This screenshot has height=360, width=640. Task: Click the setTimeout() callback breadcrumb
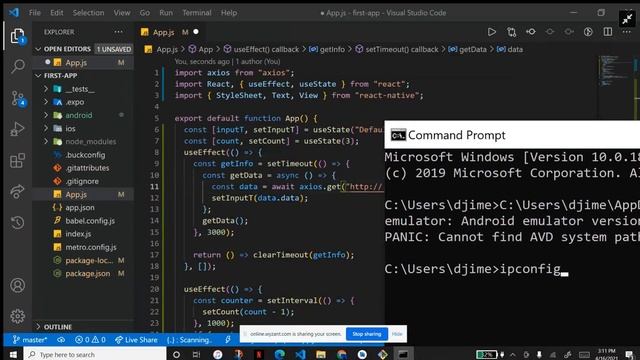tap(397, 49)
